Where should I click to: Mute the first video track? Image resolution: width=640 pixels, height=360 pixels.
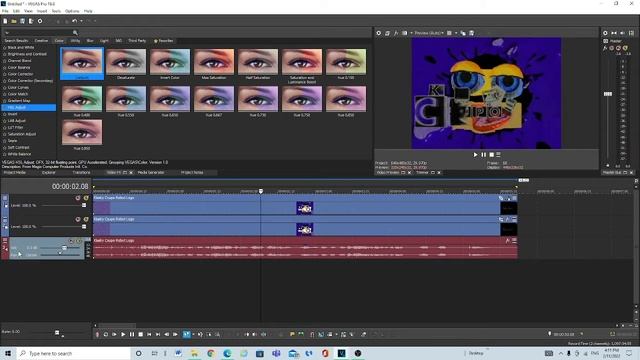click(78, 198)
